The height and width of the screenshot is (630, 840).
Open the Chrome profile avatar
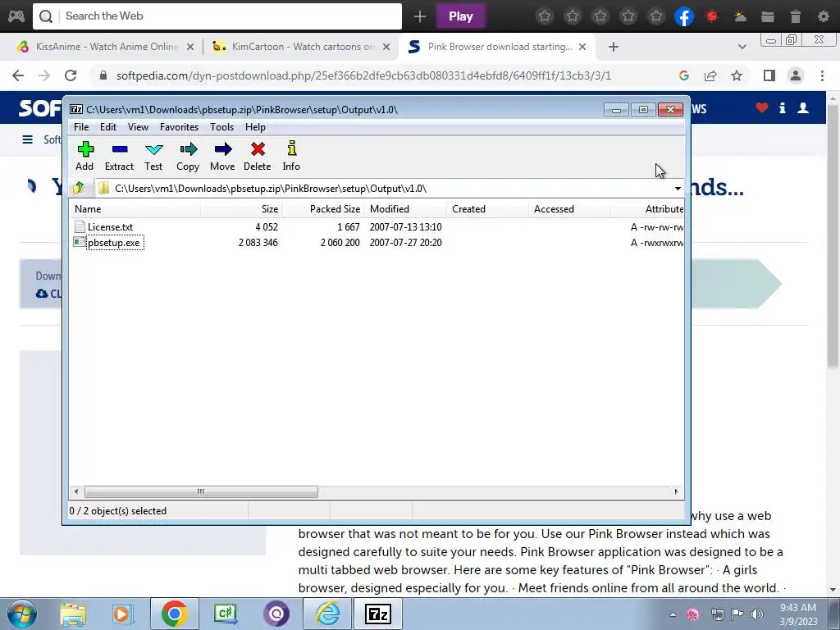click(x=796, y=75)
